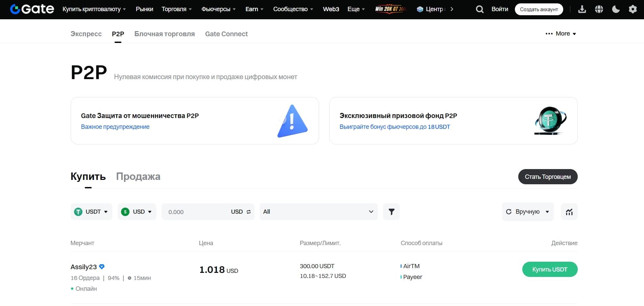Click Рынки in the navigation bar
This screenshot has width=644, height=306.
pyautogui.click(x=144, y=9)
